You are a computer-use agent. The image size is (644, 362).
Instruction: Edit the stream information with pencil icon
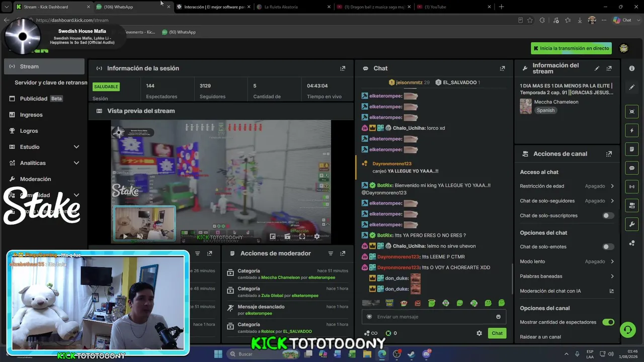point(597,68)
